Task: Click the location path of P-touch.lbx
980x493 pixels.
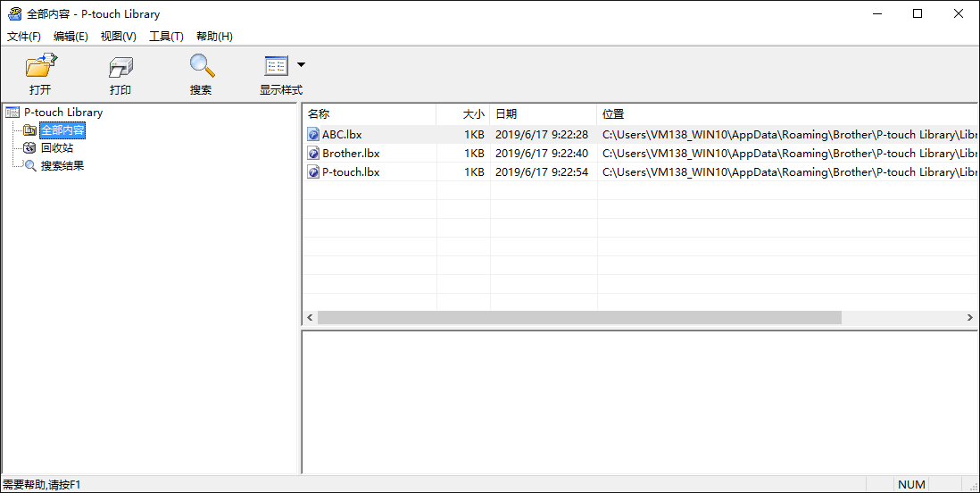Action: pyautogui.click(x=790, y=172)
